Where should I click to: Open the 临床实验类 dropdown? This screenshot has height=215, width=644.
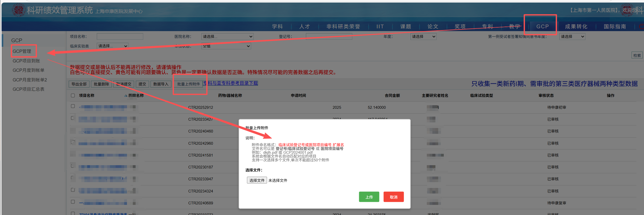click(113, 46)
